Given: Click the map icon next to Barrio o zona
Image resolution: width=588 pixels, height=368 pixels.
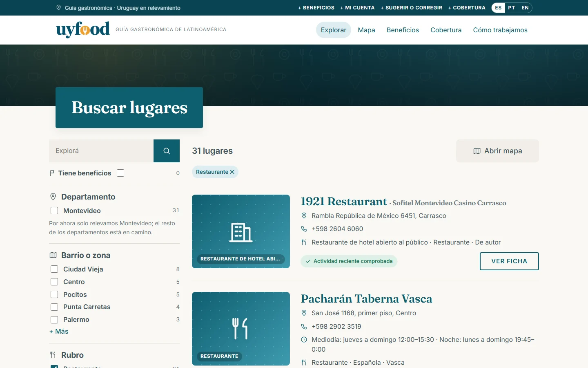Looking at the screenshot, I should tap(53, 255).
